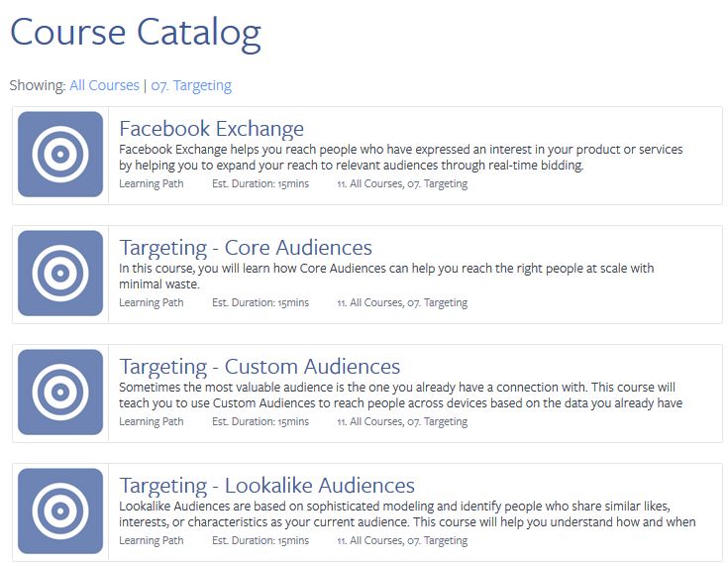The width and height of the screenshot is (728, 566).
Task: Click Custom Audiences course description
Action: click(401, 395)
